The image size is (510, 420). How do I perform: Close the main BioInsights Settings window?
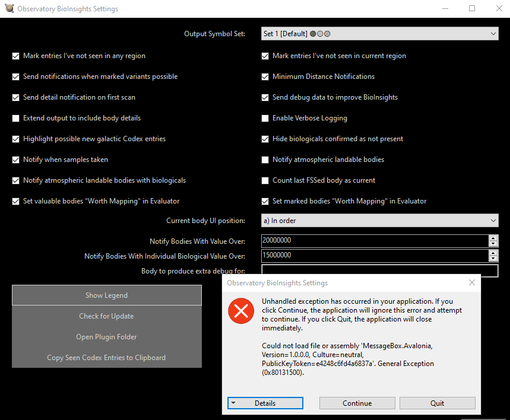click(499, 8)
